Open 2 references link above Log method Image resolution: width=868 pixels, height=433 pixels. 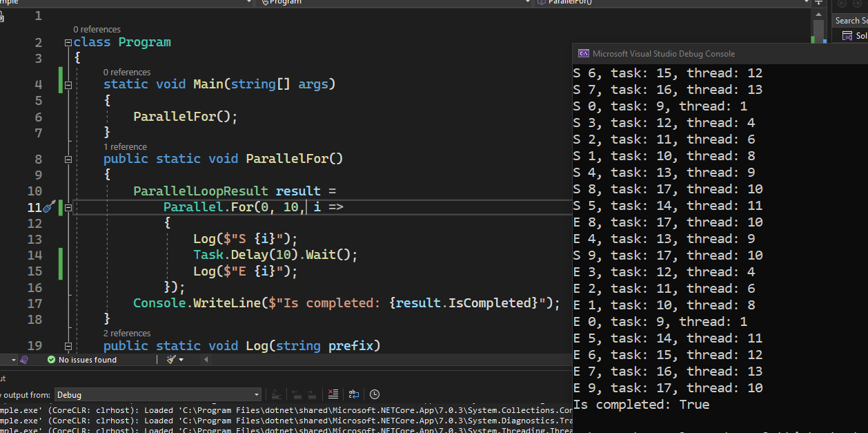click(127, 334)
